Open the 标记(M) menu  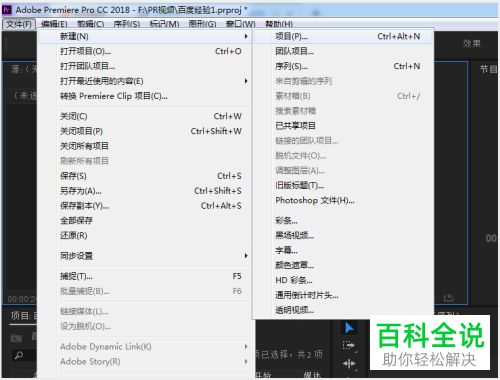pos(164,24)
